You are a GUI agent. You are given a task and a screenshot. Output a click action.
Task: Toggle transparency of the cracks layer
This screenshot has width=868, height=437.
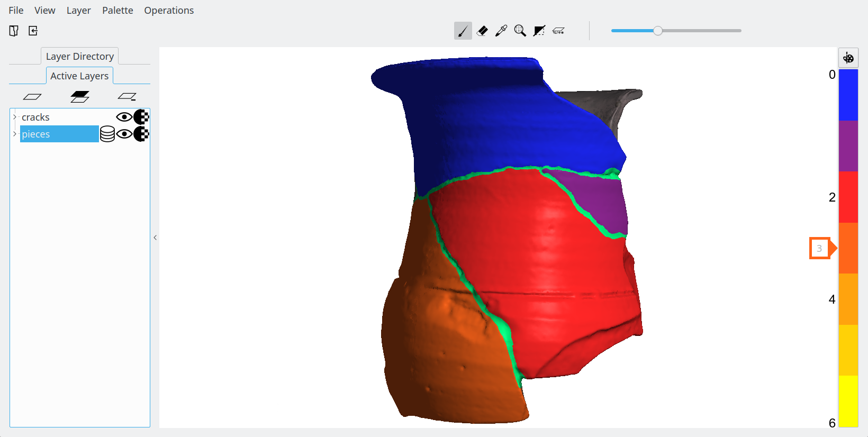[x=141, y=117]
